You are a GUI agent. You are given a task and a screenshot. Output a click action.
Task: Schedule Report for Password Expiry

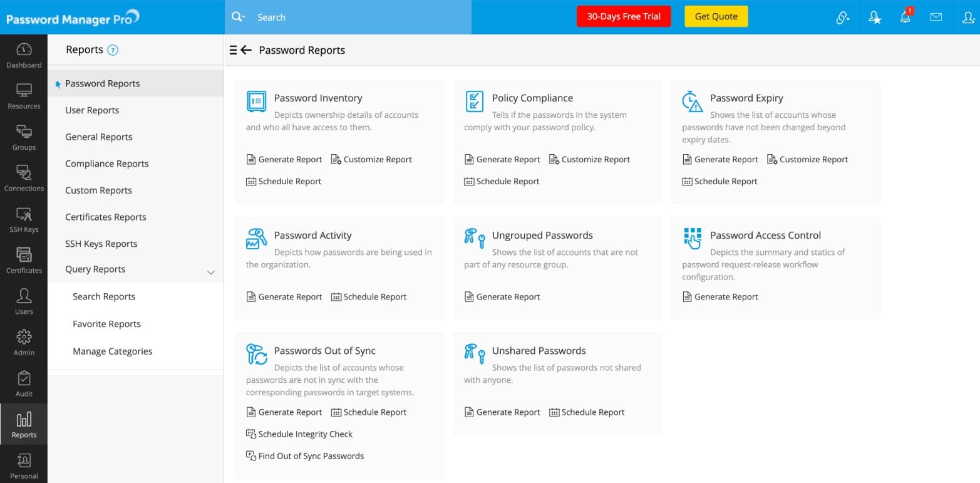coord(720,182)
